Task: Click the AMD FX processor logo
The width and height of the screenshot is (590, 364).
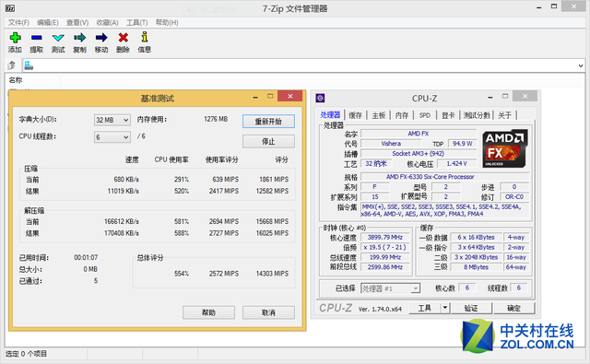Action: pos(505,148)
